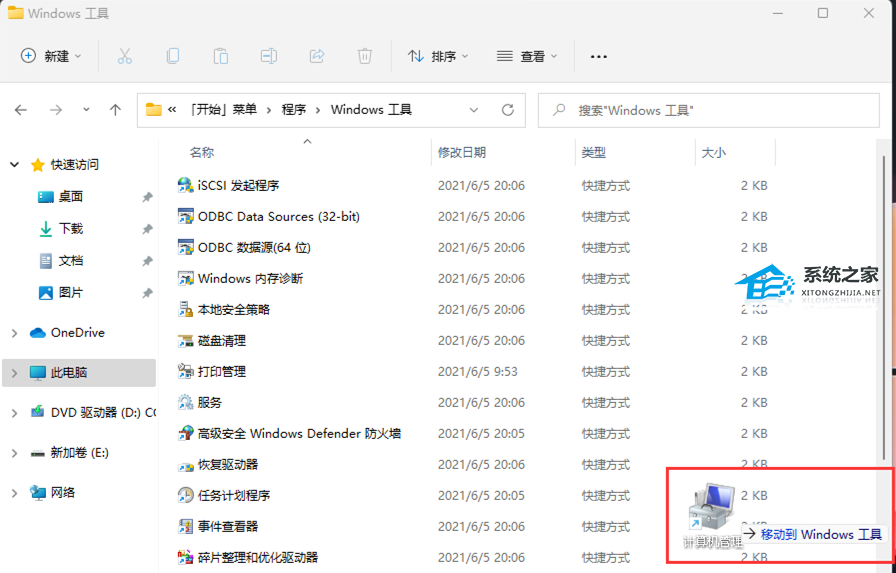Open 图片 in quick access
This screenshot has width=896, height=573.
(x=70, y=292)
